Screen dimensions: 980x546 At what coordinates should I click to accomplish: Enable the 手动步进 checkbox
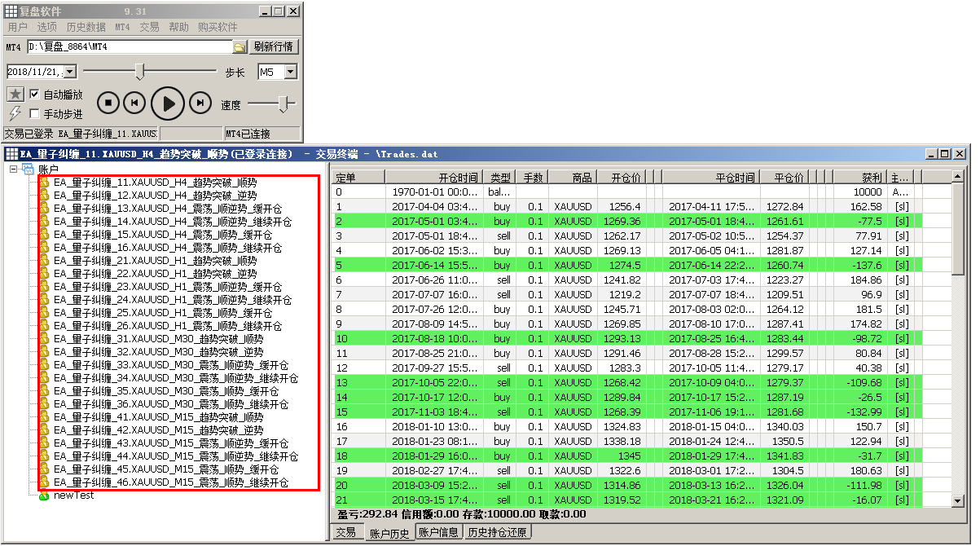[x=34, y=114]
